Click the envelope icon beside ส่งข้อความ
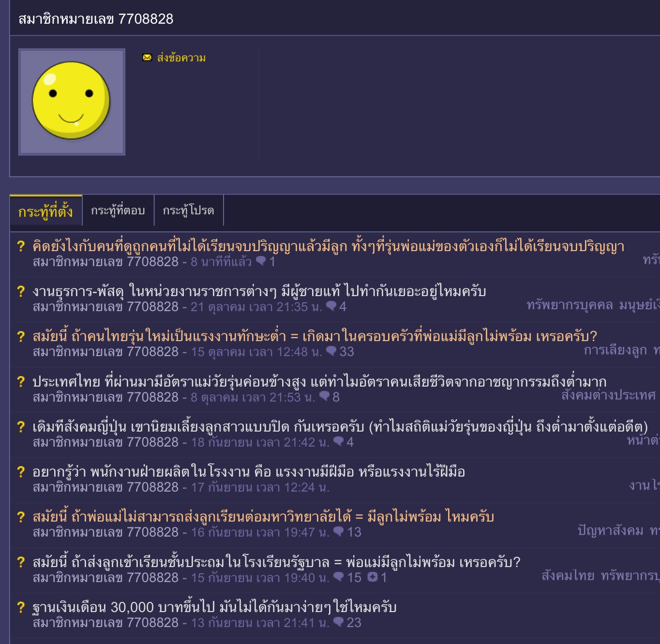The height and width of the screenshot is (644, 660). click(147, 58)
